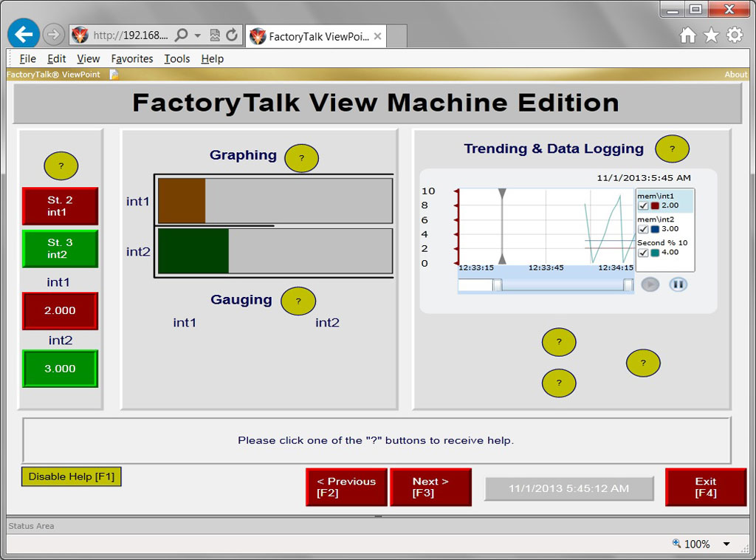Click the trend timestamp 11/1/2013:5:45 AM

click(644, 178)
